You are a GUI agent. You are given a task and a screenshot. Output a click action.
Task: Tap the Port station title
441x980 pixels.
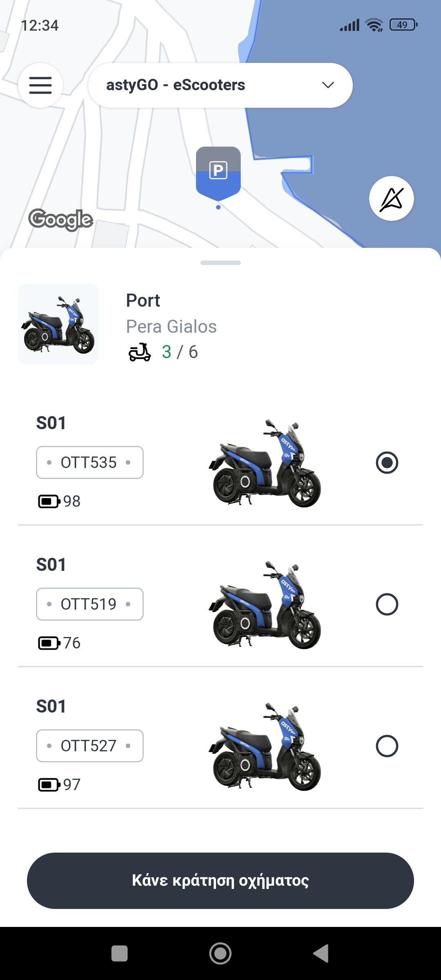tap(143, 301)
